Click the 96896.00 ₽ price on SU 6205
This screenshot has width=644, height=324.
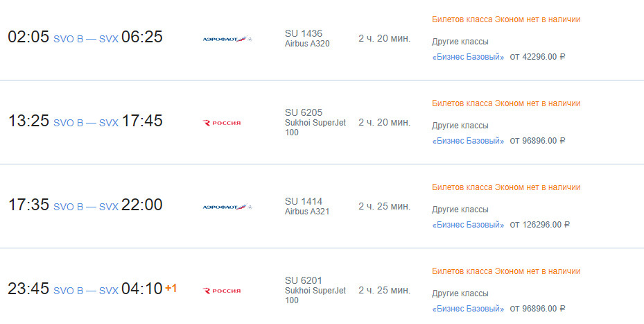(538, 141)
